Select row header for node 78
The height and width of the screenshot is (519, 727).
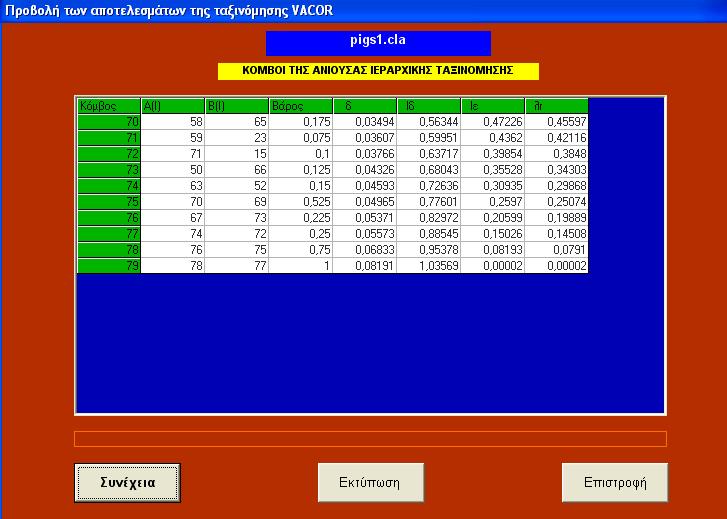(108, 250)
